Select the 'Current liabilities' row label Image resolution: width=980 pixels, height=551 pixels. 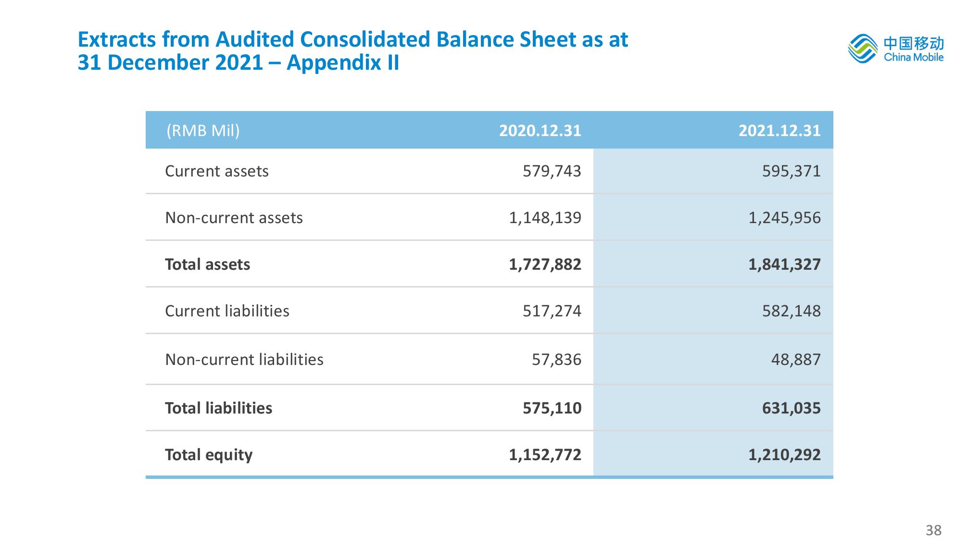click(227, 311)
